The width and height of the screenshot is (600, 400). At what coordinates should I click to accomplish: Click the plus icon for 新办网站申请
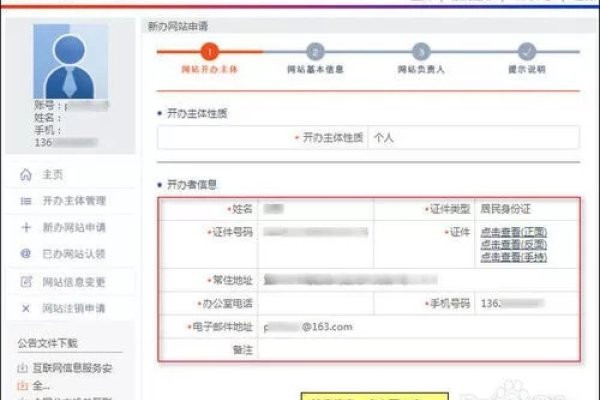[x=26, y=227]
